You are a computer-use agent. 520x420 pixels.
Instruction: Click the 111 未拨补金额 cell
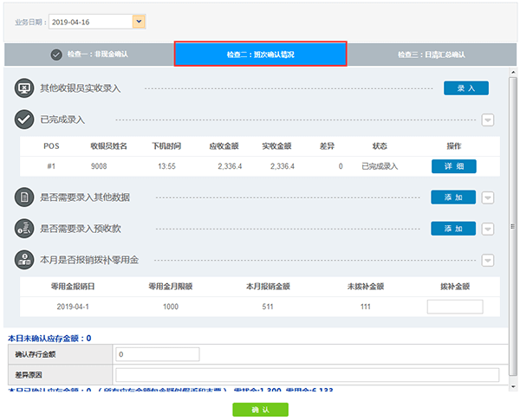(x=365, y=307)
